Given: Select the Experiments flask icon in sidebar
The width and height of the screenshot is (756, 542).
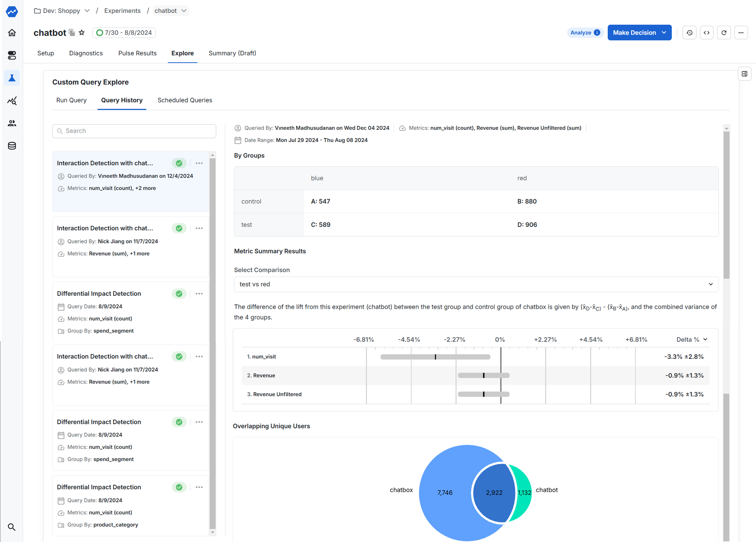Looking at the screenshot, I should coord(12,78).
